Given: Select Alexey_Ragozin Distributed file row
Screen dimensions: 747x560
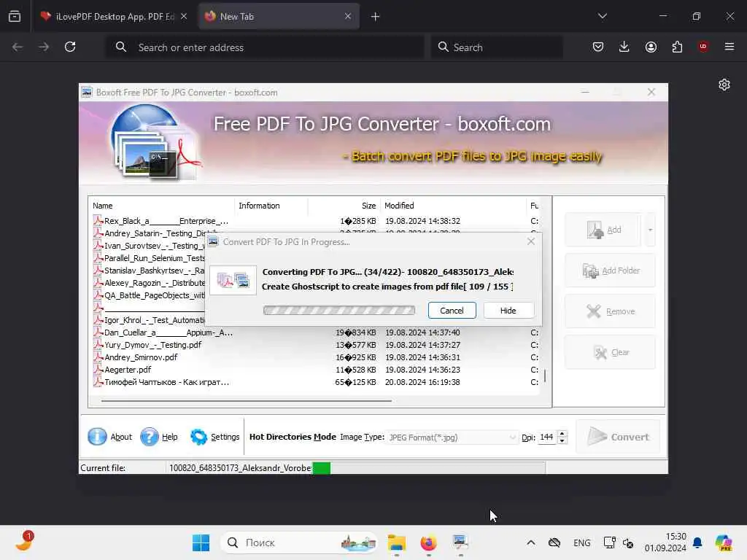Looking at the screenshot, I should [x=149, y=283].
